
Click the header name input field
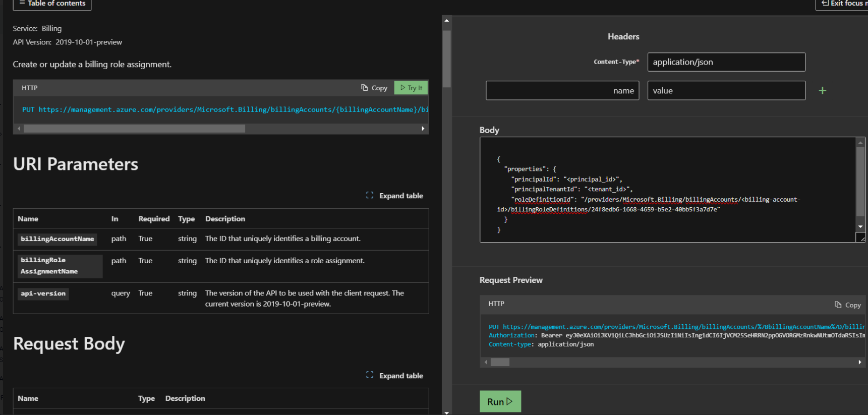[562, 91]
